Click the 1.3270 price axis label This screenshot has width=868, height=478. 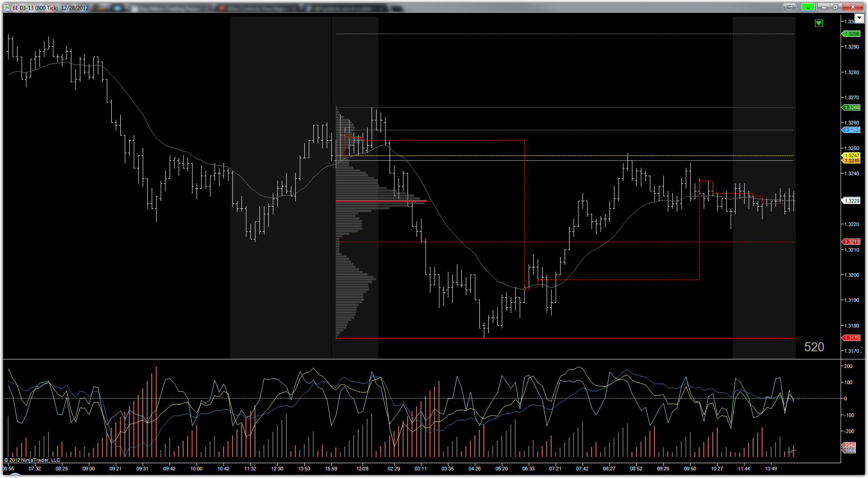[x=852, y=97]
